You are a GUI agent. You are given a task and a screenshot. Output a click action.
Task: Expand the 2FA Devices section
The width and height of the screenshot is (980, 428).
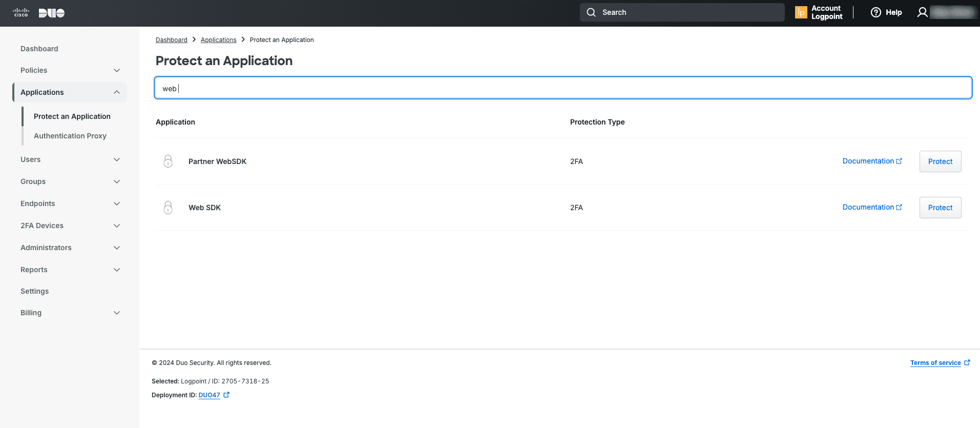tap(117, 226)
